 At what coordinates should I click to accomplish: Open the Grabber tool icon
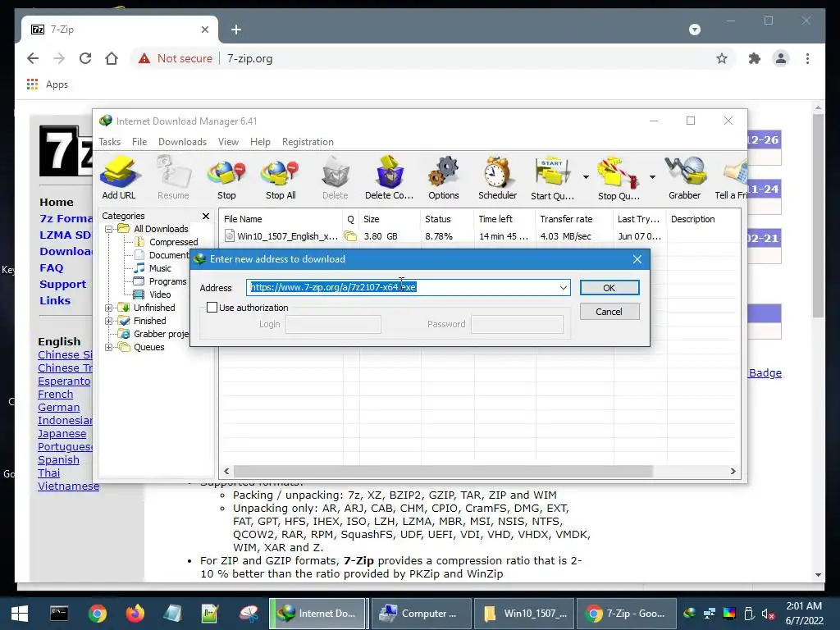pyautogui.click(x=685, y=178)
